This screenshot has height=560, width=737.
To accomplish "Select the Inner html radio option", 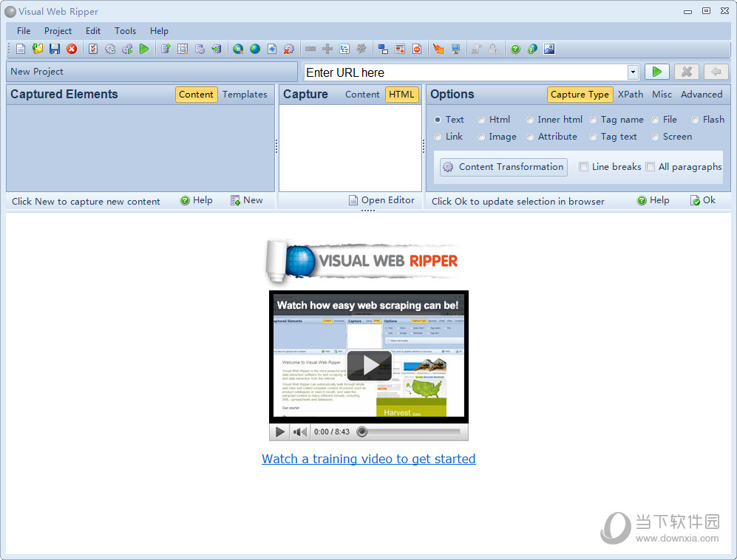I will [x=530, y=120].
